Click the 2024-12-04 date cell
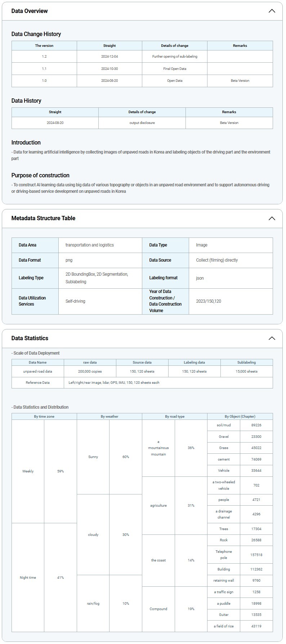Screen dimensions: 286x644 pos(110,57)
